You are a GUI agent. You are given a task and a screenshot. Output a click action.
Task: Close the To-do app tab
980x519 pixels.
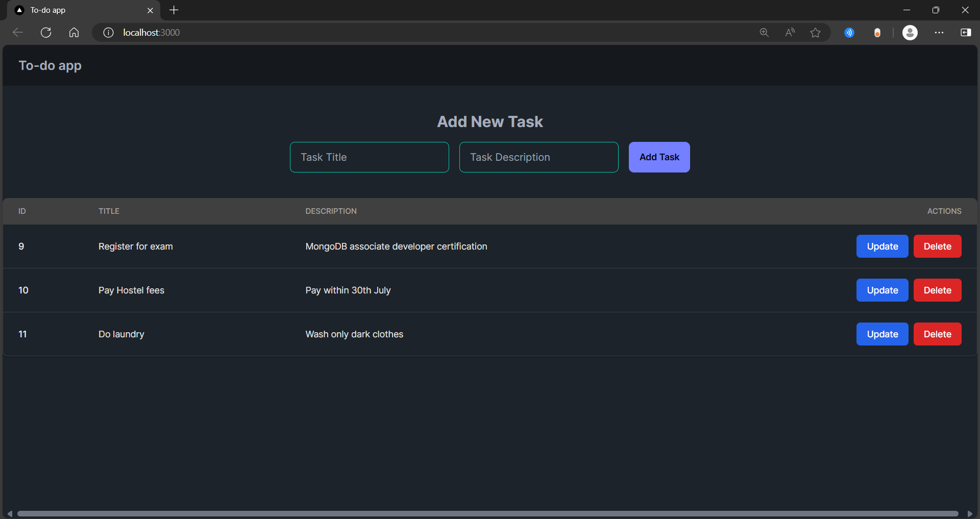[150, 10]
